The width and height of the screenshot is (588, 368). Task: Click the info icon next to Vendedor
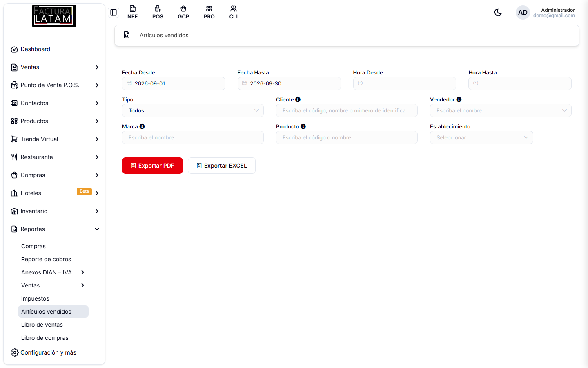[x=459, y=99]
